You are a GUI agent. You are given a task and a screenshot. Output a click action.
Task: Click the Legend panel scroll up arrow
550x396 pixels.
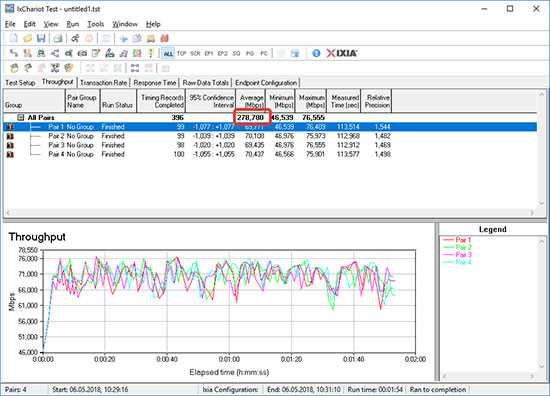tap(542, 241)
